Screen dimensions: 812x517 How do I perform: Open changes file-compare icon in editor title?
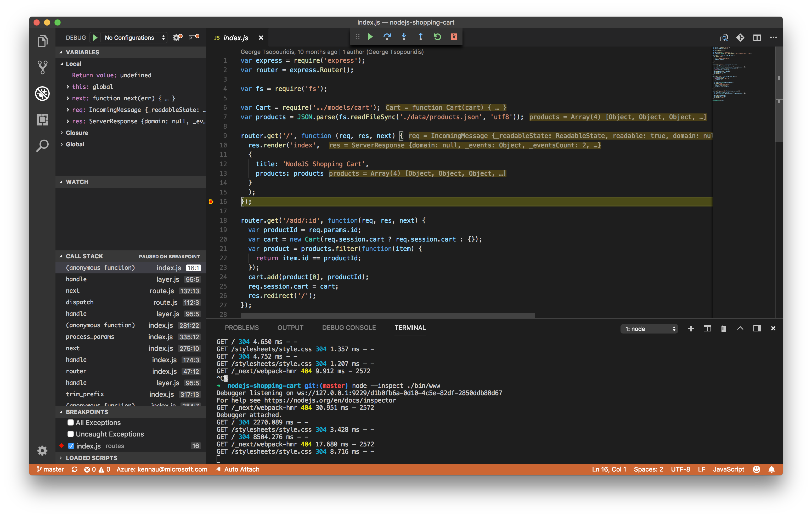[x=724, y=38]
